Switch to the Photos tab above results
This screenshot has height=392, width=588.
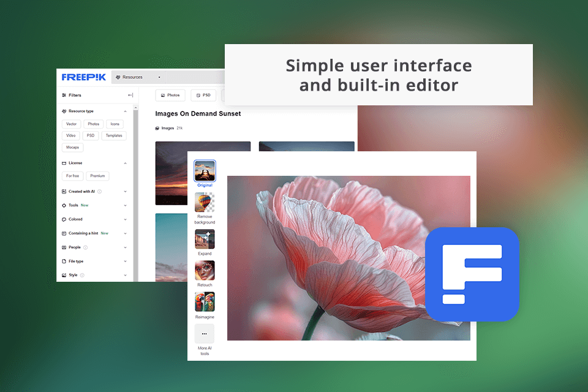170,96
